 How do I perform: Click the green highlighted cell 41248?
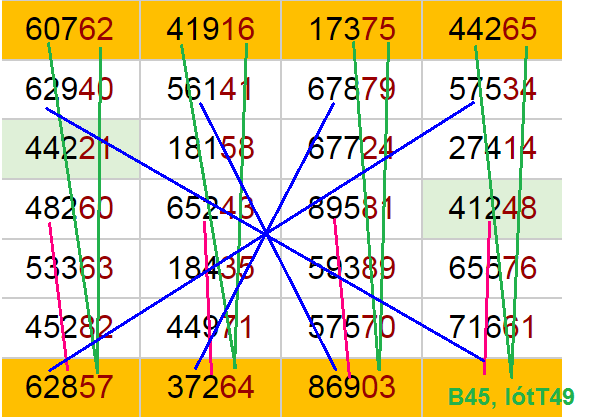click(492, 209)
